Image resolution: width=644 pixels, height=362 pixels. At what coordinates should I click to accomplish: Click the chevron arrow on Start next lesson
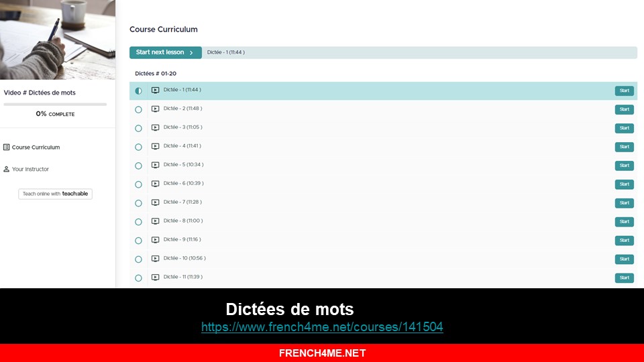click(191, 53)
